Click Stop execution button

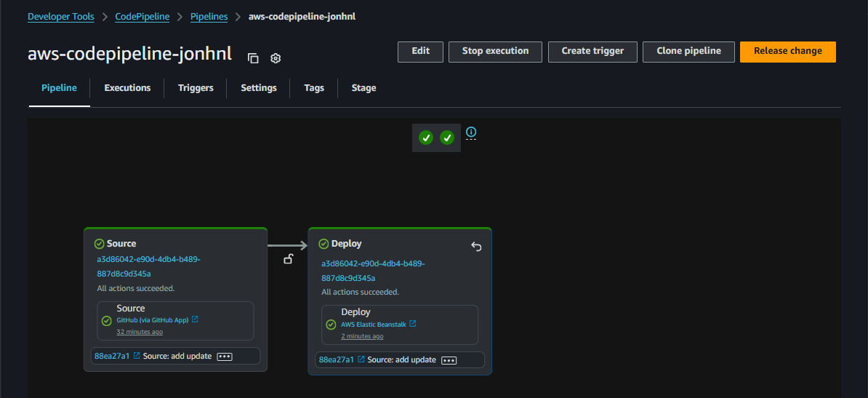[496, 51]
